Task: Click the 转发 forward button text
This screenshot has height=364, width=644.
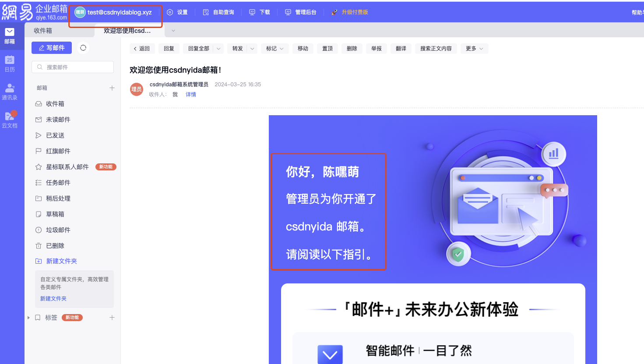Action: click(x=238, y=49)
